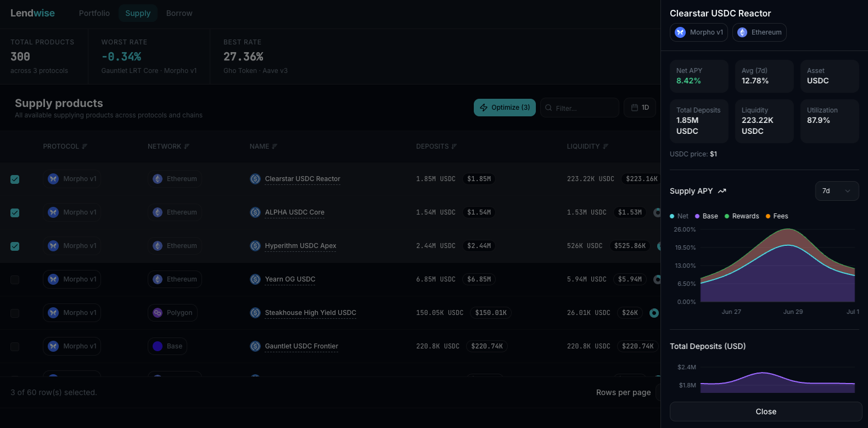Viewport: 868px width, 428px height.
Task: Check the Yearn OG USDC row
Action: pos(15,280)
